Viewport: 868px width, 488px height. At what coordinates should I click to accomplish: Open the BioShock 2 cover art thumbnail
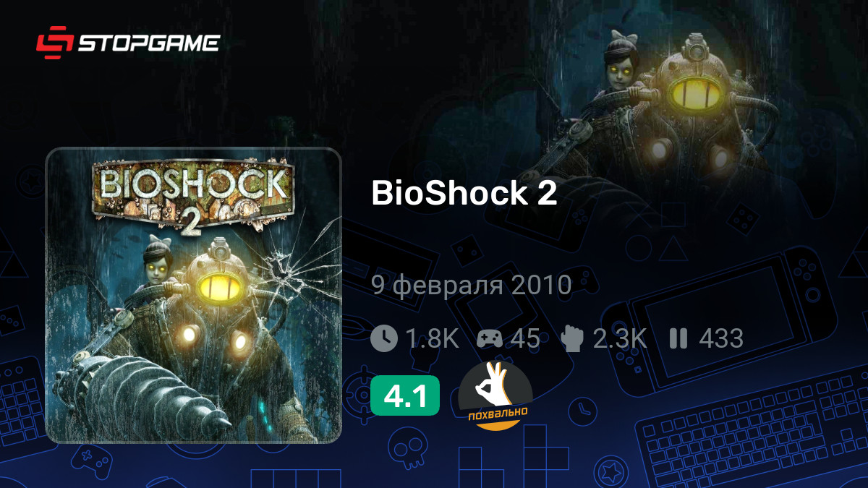click(193, 295)
